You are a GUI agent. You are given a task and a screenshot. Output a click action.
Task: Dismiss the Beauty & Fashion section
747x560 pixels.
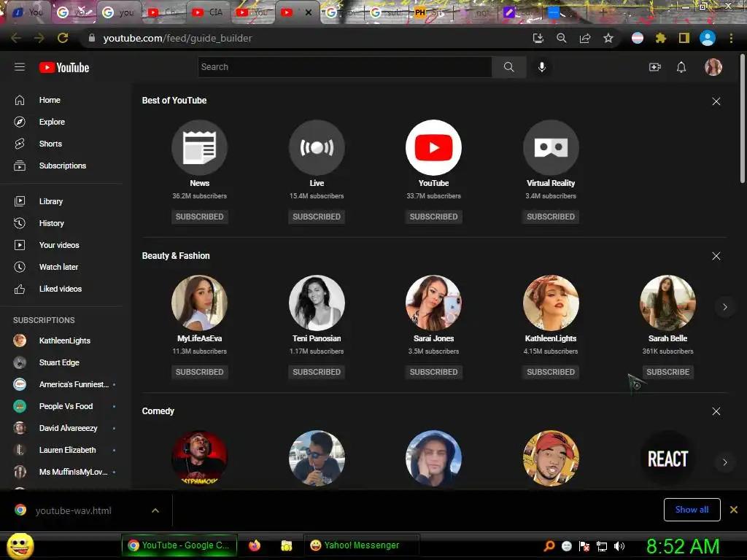click(716, 256)
